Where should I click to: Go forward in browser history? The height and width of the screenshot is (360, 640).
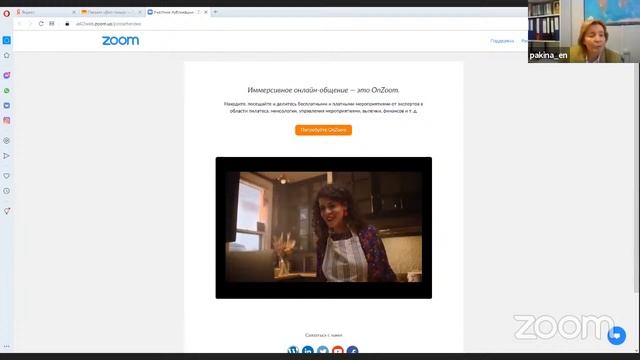[30, 24]
